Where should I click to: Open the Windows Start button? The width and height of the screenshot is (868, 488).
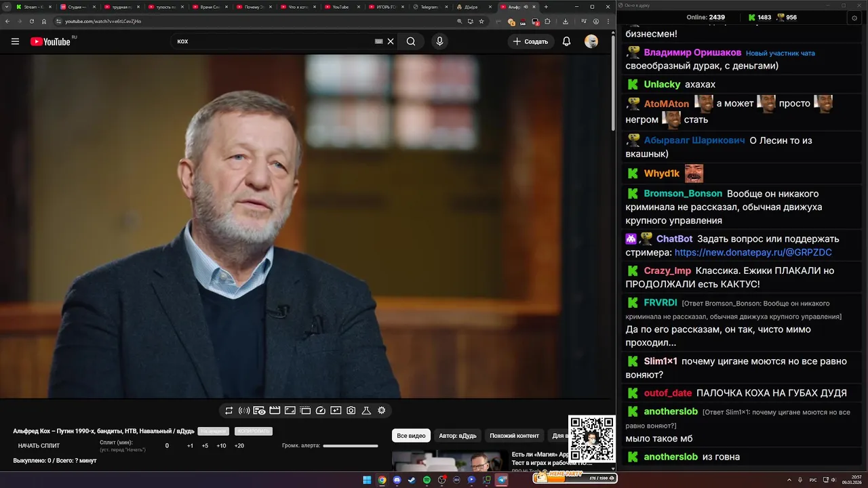tap(367, 480)
